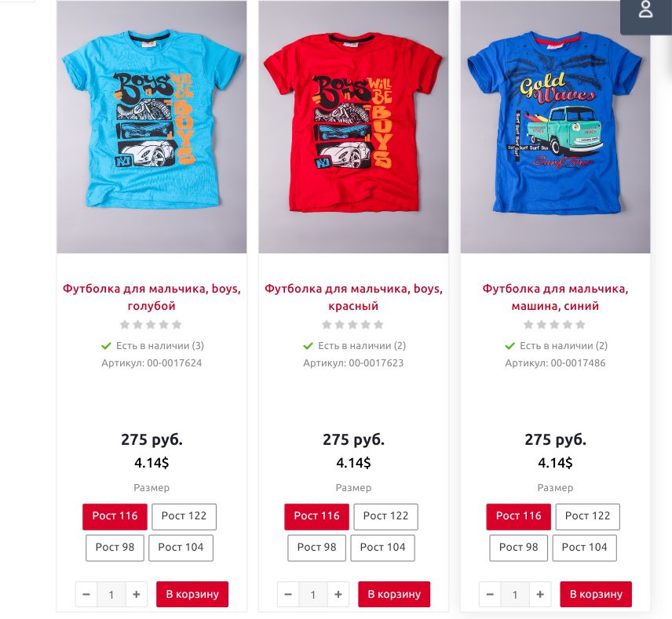Choose Рост 116 size for the red t-shirt
The width and height of the screenshot is (672, 619).
(316, 516)
